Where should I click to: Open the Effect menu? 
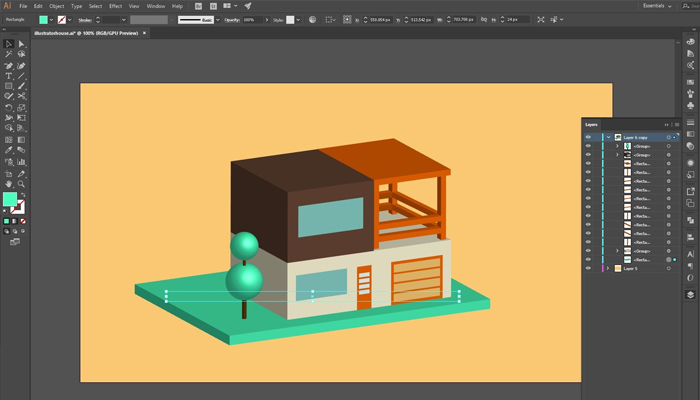coord(115,6)
